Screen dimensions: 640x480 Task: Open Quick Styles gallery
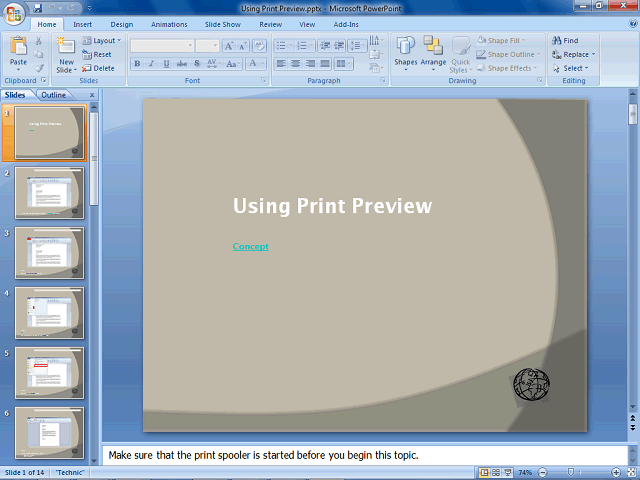point(461,54)
